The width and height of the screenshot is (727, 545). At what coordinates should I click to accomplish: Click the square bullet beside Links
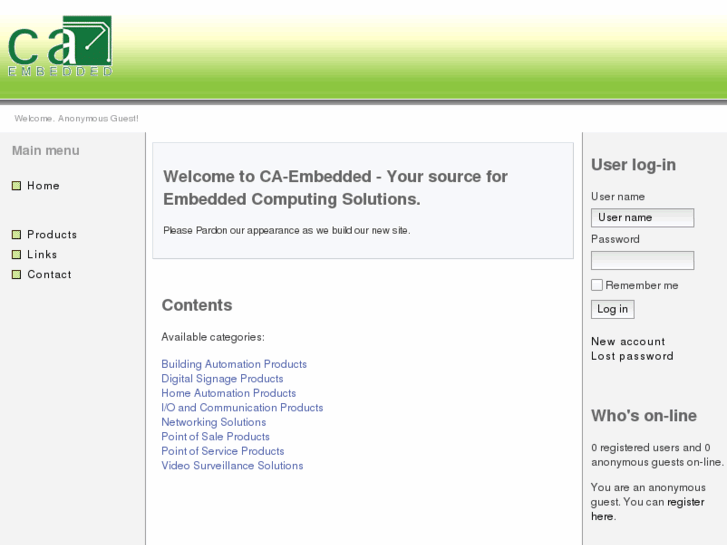[x=16, y=255]
